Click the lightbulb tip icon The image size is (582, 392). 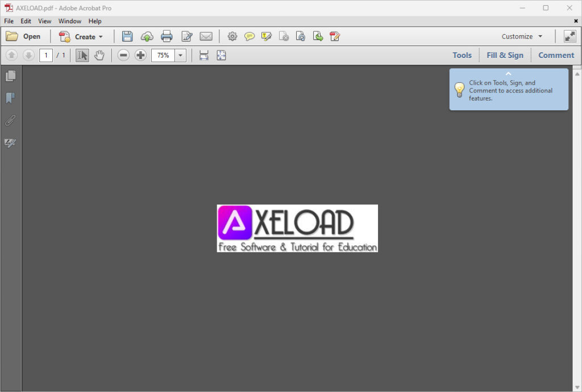click(x=459, y=90)
